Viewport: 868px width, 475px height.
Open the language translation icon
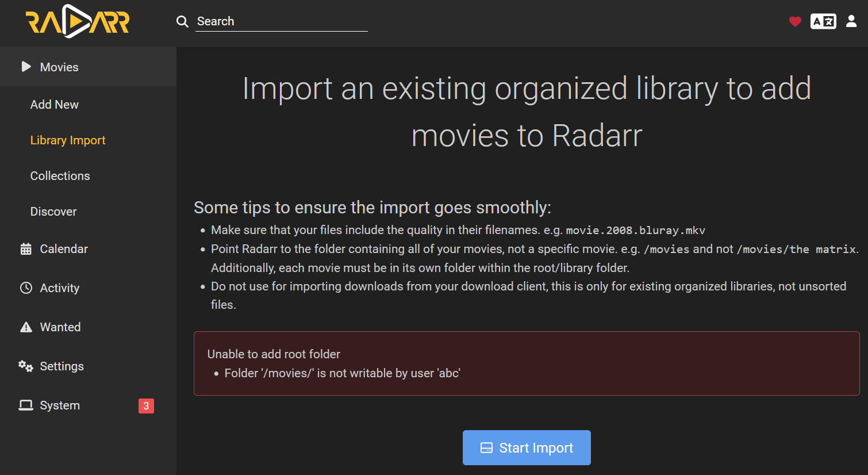pyautogui.click(x=823, y=21)
